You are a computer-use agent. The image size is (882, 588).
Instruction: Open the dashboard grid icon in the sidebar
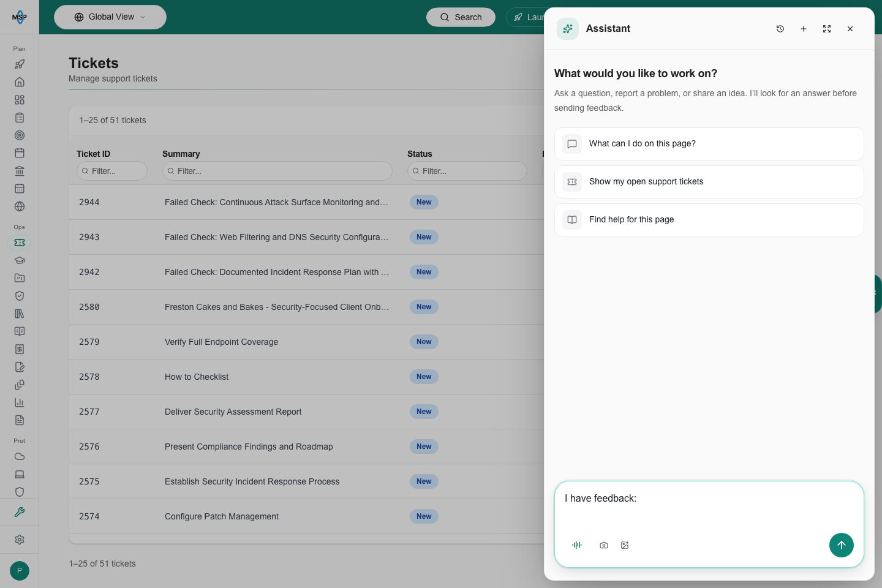click(x=20, y=100)
